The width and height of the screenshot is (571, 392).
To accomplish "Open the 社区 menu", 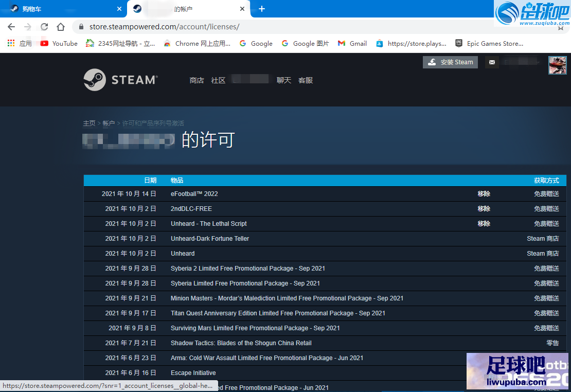I will pos(218,80).
